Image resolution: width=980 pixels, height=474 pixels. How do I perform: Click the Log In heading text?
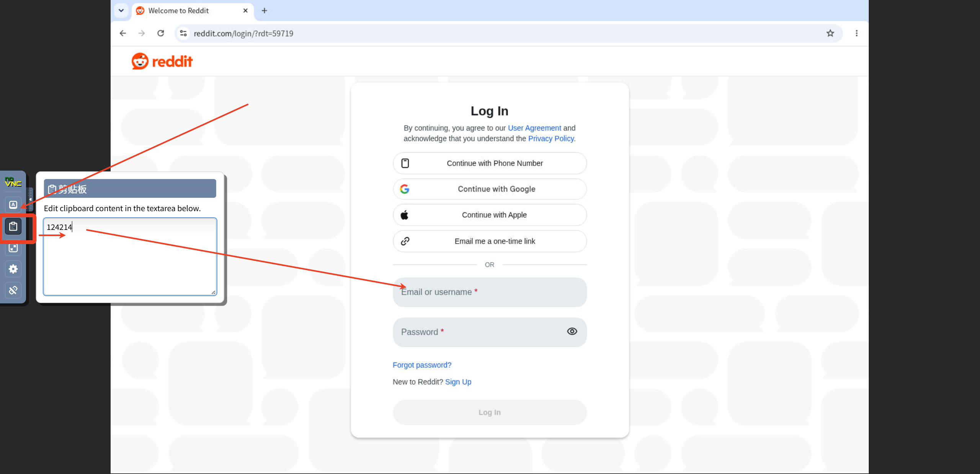(x=490, y=111)
